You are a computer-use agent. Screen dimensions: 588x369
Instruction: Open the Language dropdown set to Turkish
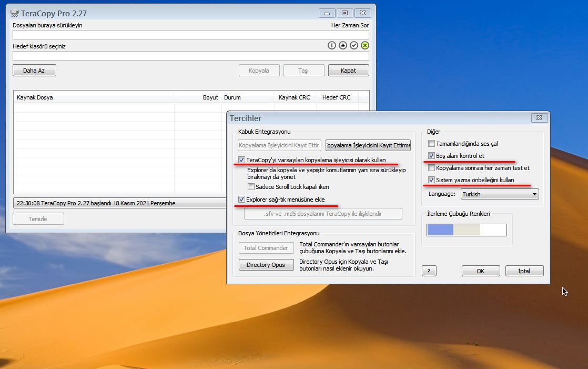click(x=500, y=194)
